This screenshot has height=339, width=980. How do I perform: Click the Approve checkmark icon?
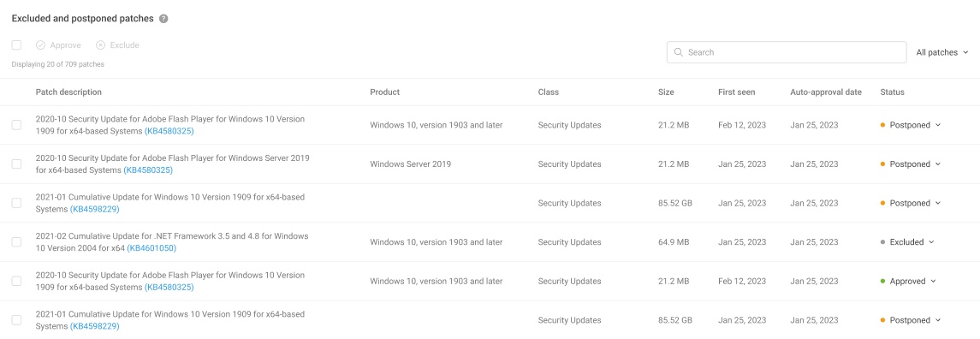(x=40, y=45)
